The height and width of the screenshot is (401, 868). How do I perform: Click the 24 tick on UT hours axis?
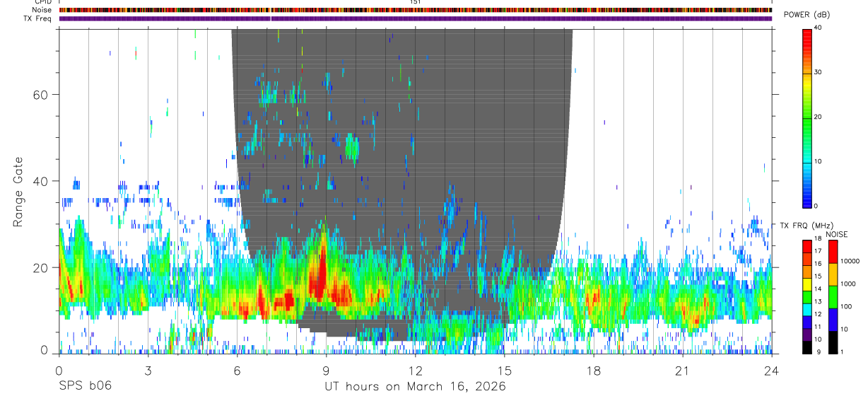(x=772, y=370)
